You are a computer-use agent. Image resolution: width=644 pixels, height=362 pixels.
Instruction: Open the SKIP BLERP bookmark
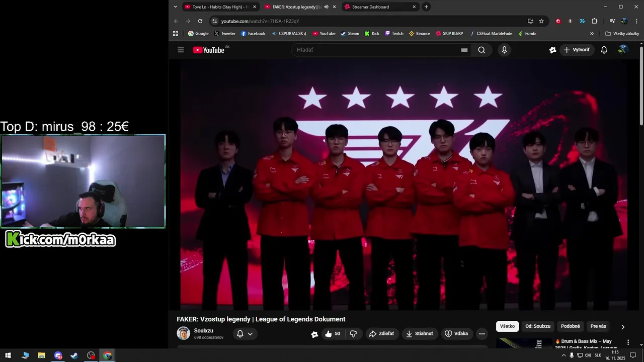tap(449, 34)
